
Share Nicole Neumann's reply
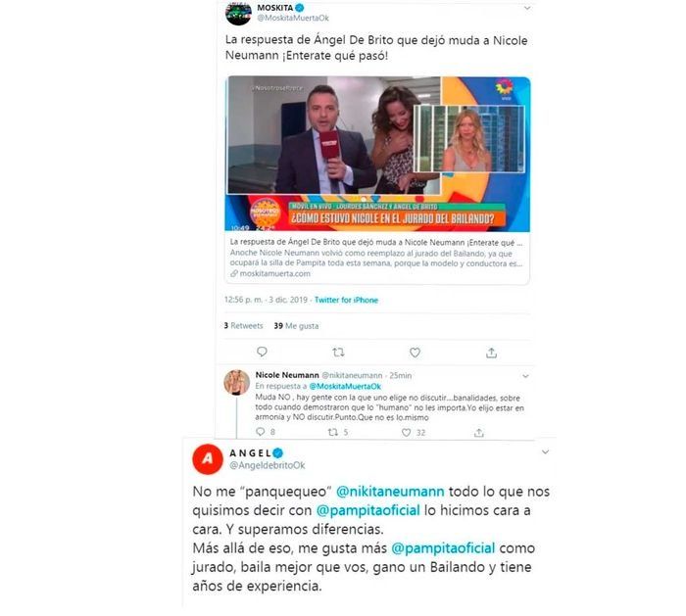tap(479, 433)
